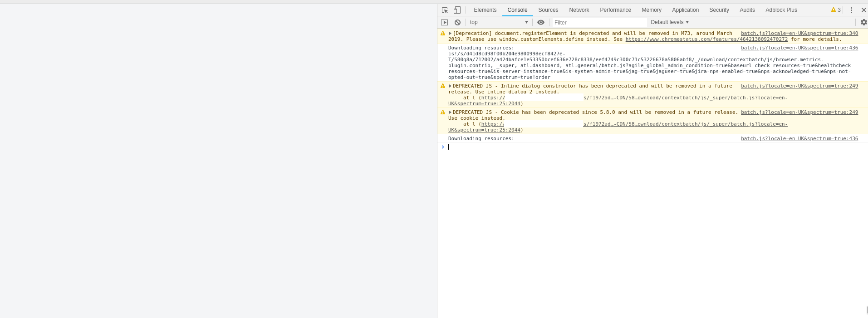This screenshot has height=318, width=868.
Task: Clear console with the ban icon
Action: coord(457,22)
